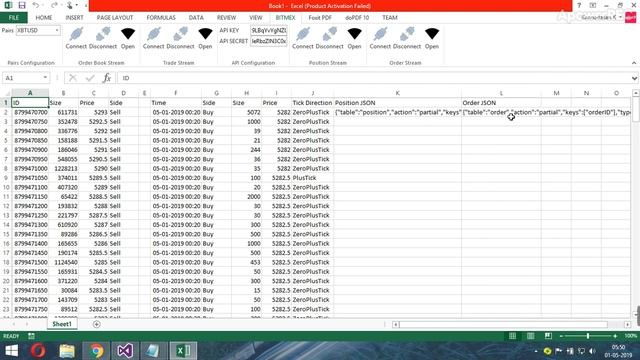Open the Name Box dropdown
640x360 pixels.
point(45,78)
